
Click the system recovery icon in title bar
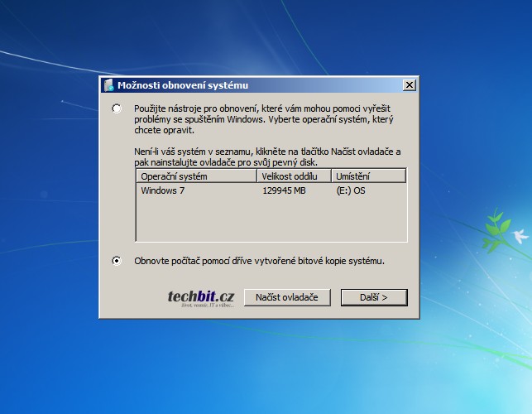point(108,85)
